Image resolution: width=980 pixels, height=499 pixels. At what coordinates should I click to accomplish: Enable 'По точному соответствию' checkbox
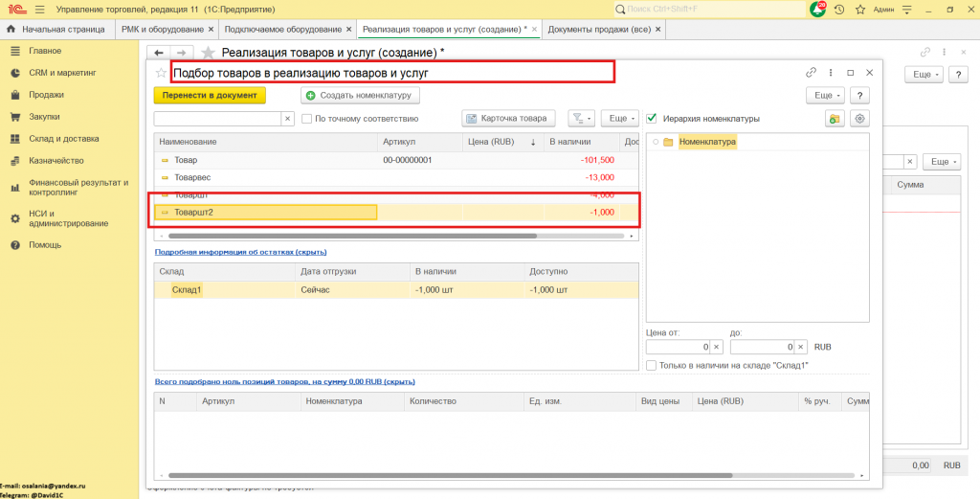pos(306,119)
